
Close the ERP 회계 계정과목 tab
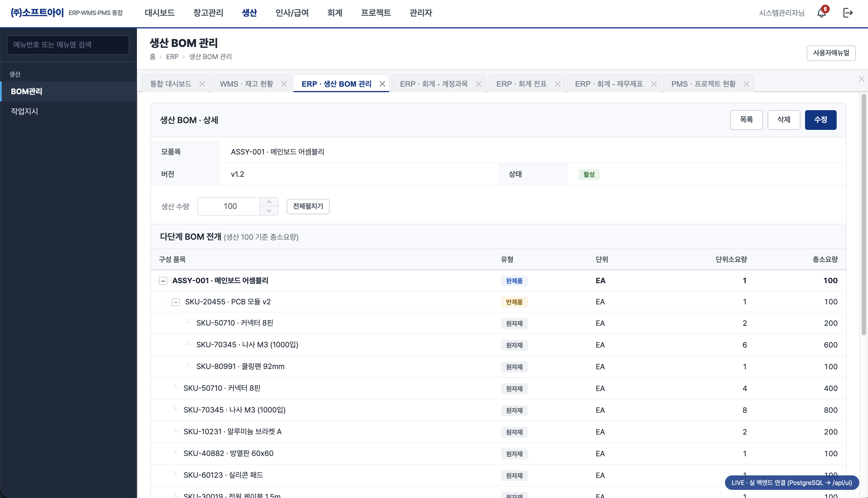click(x=478, y=84)
